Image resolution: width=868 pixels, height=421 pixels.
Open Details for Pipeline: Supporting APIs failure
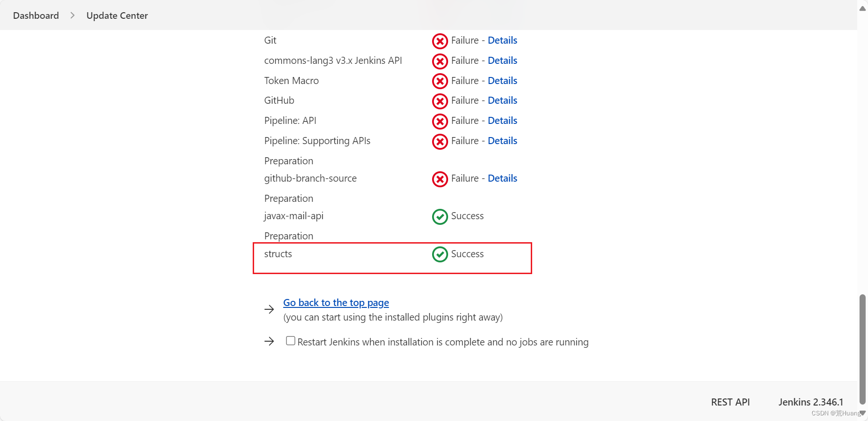click(502, 141)
